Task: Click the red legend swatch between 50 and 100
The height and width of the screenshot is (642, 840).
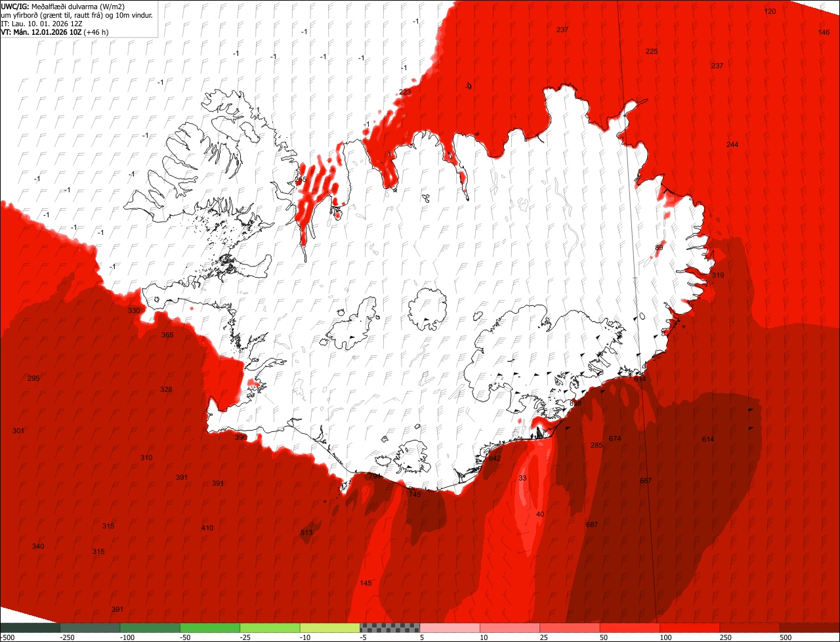Action: [x=629, y=628]
